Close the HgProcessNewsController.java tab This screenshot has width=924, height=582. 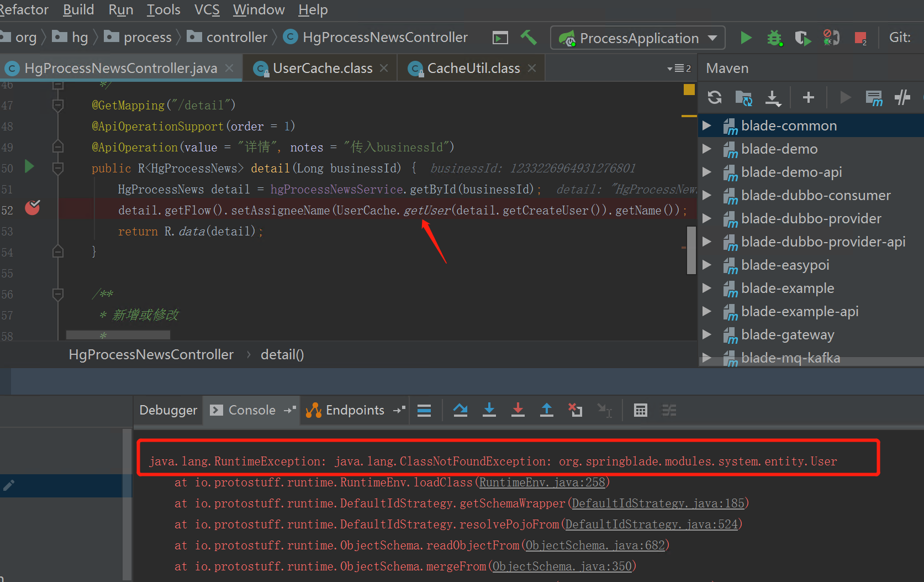[229, 68]
